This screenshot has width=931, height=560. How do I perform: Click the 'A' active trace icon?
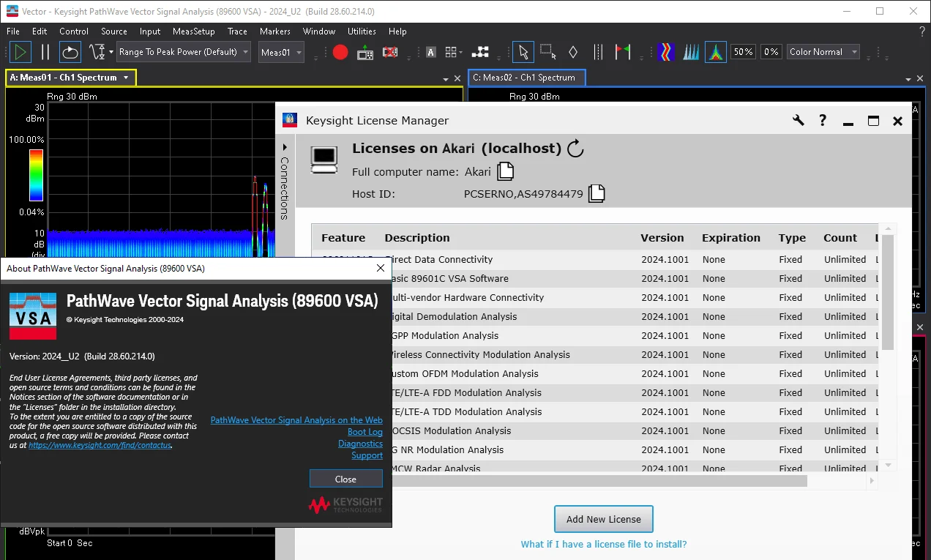pyautogui.click(x=431, y=52)
